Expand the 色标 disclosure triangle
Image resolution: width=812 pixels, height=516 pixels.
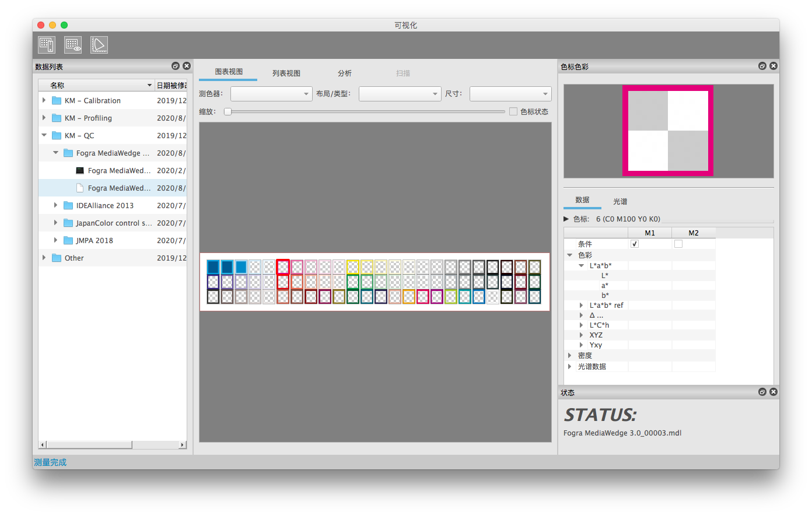[566, 219]
